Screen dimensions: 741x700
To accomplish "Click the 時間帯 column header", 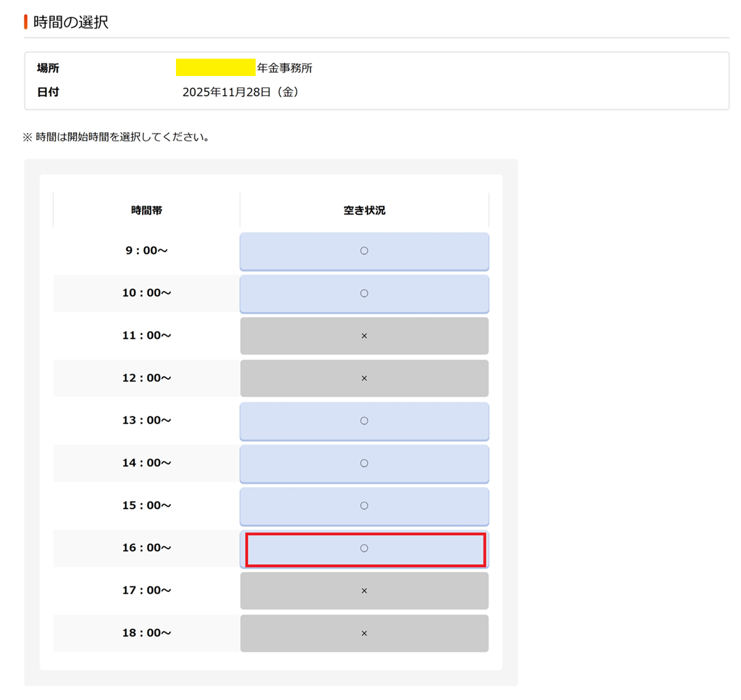I will point(146,211).
